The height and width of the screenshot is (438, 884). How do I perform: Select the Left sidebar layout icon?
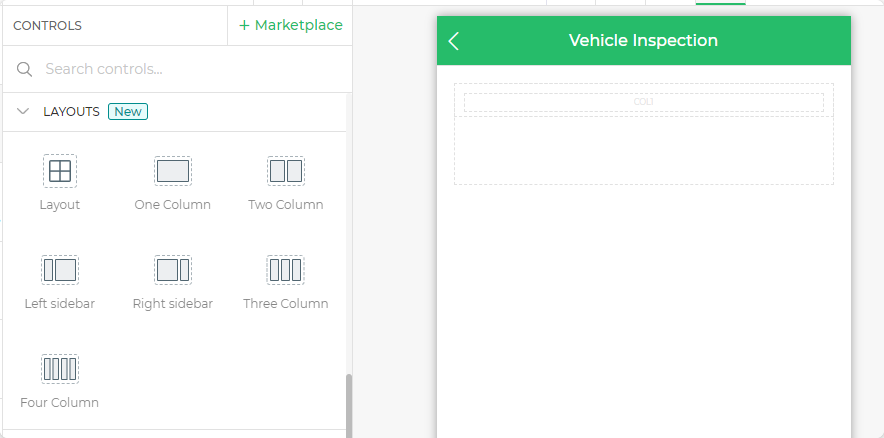tap(60, 269)
